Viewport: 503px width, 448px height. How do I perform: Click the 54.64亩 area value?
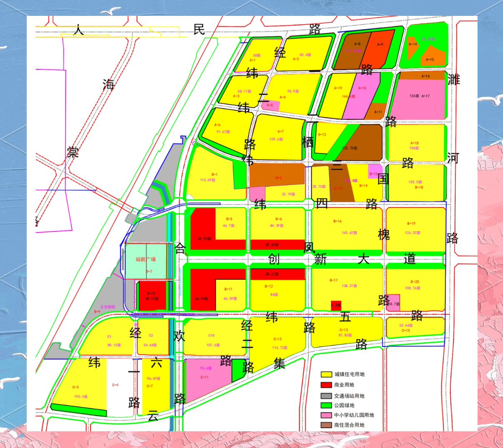click(x=150, y=345)
